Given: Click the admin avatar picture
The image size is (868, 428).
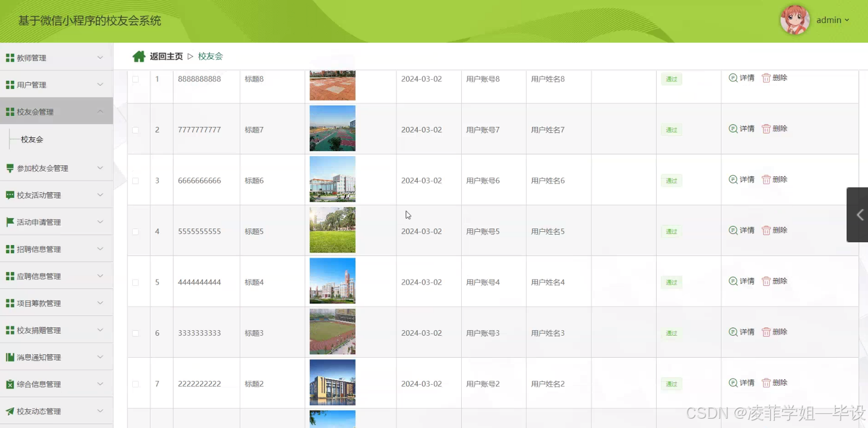Looking at the screenshot, I should (794, 20).
